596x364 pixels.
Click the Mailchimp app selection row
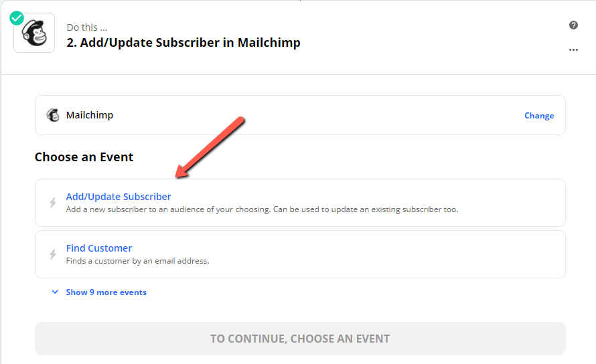[300, 115]
